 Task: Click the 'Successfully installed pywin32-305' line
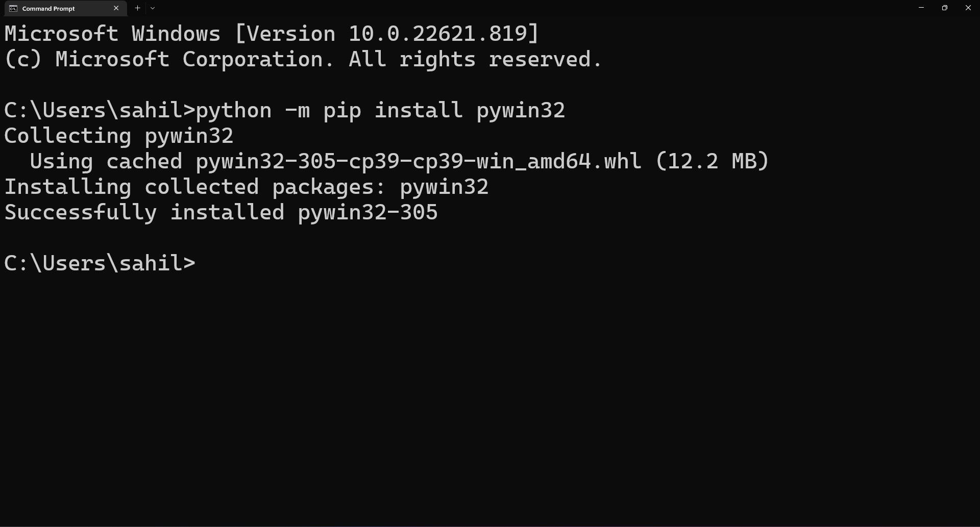220,212
